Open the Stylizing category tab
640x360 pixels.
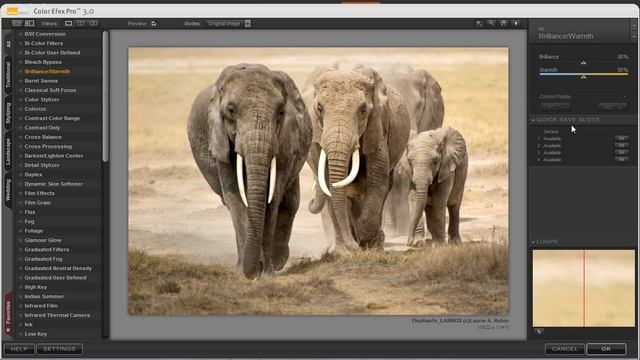pos(8,113)
